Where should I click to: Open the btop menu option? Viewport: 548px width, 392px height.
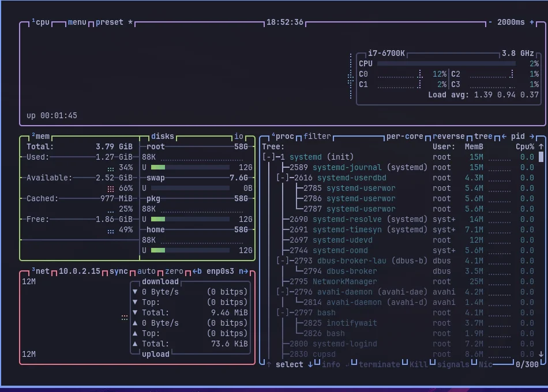77,22
